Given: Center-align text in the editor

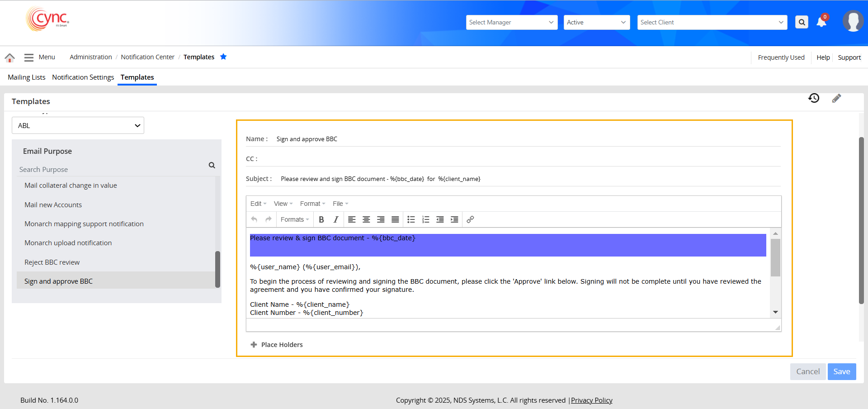Looking at the screenshot, I should click(x=366, y=219).
